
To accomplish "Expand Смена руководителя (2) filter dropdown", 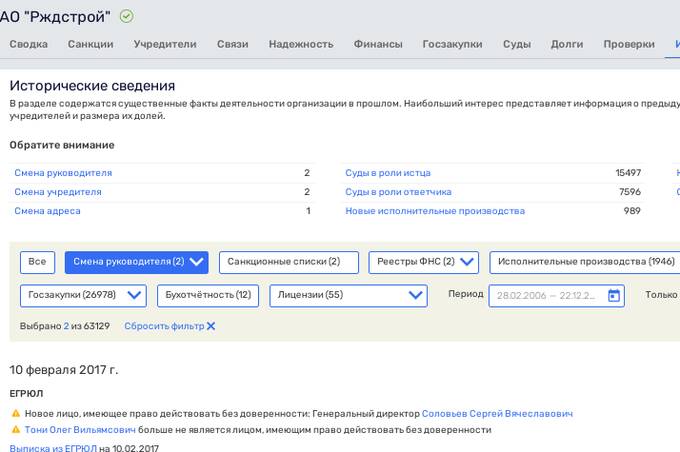I will [196, 262].
